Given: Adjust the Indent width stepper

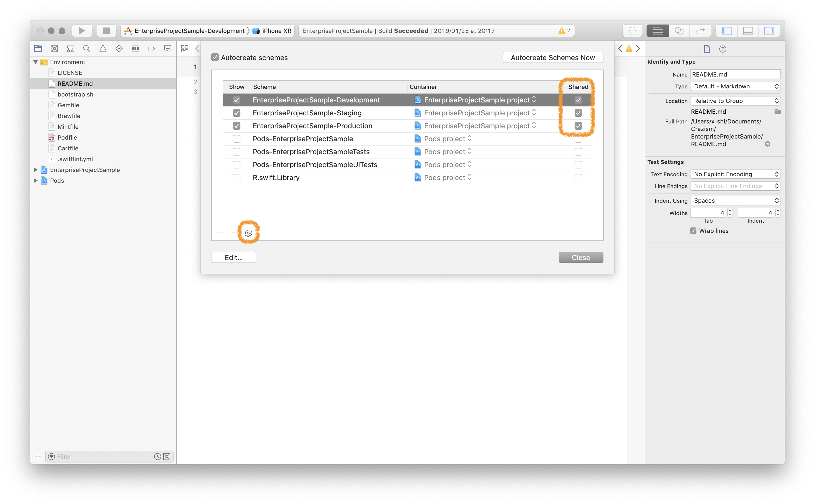Looking at the screenshot, I should pyautogui.click(x=778, y=213).
